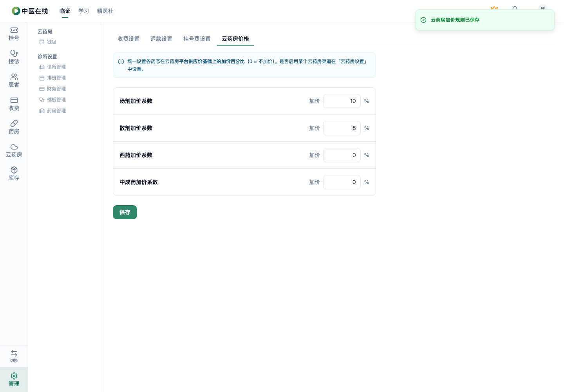Image resolution: width=564 pixels, height=392 pixels.
Task: Switch to the 收费设置 tab
Action: click(128, 39)
